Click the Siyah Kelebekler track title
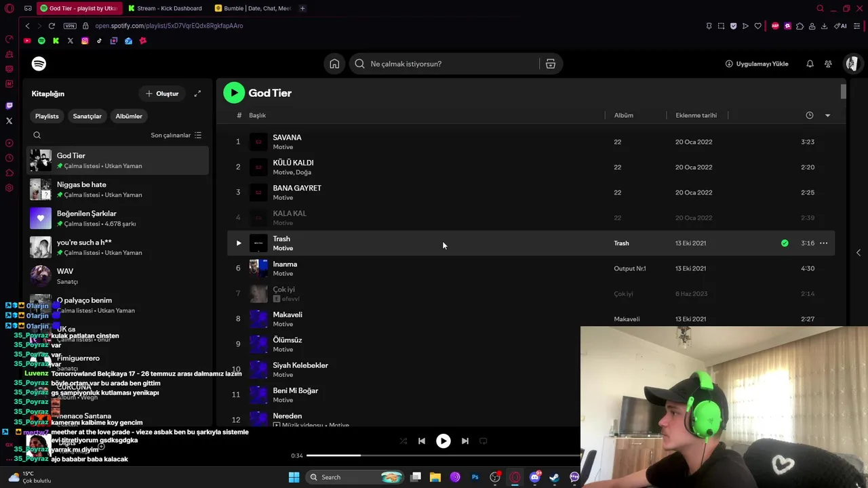This screenshot has height=488, width=868. click(300, 365)
